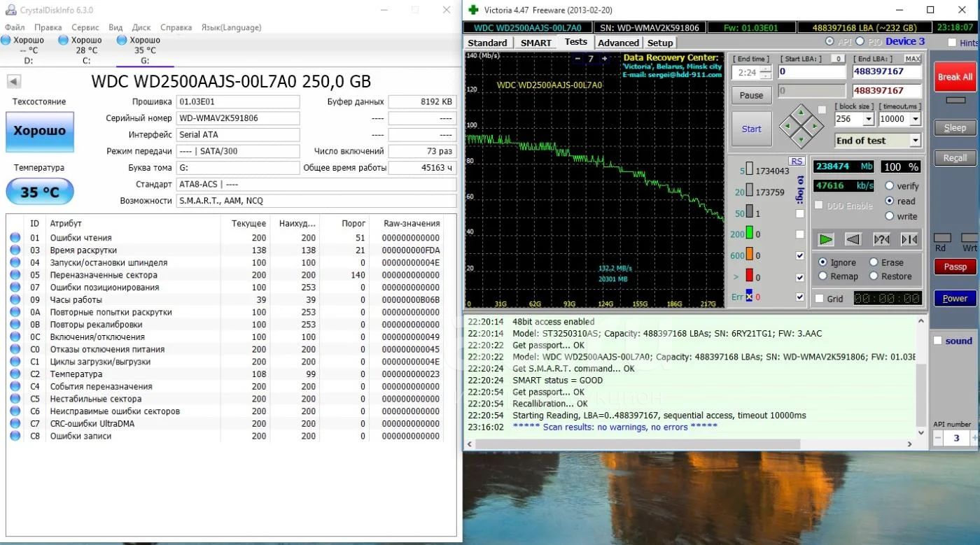Click the up arrow in navigation diamond
980x545 pixels.
click(x=801, y=113)
